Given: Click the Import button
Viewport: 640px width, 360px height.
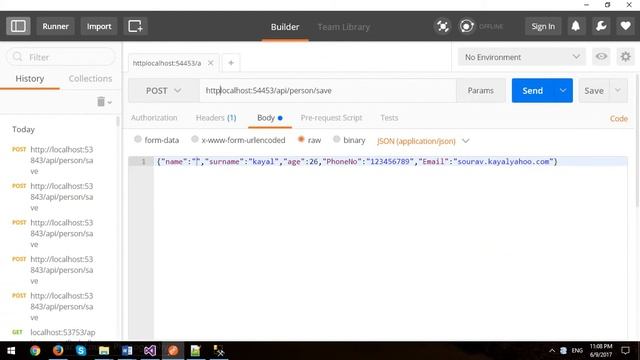Looking at the screenshot, I should [99, 27].
